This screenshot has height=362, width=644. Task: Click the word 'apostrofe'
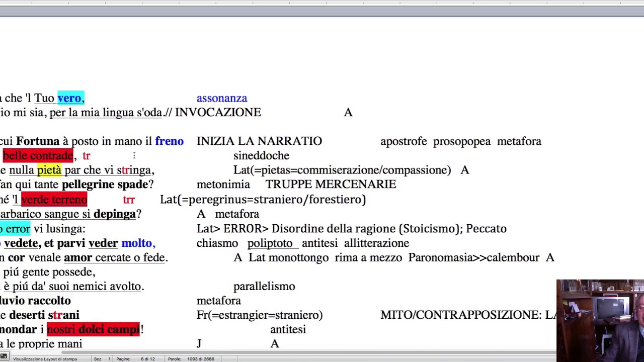tap(404, 141)
